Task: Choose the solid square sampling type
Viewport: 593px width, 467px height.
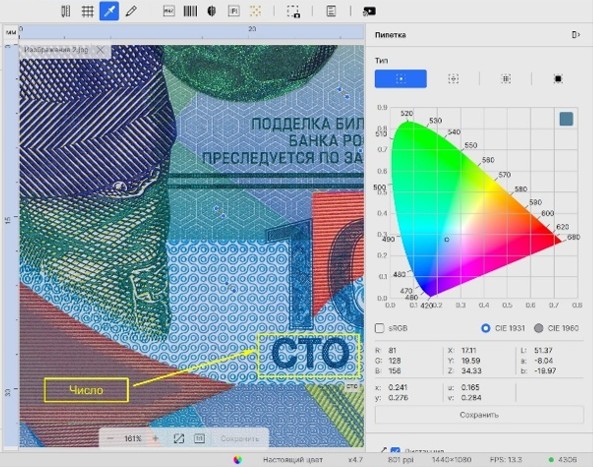Action: [x=558, y=79]
